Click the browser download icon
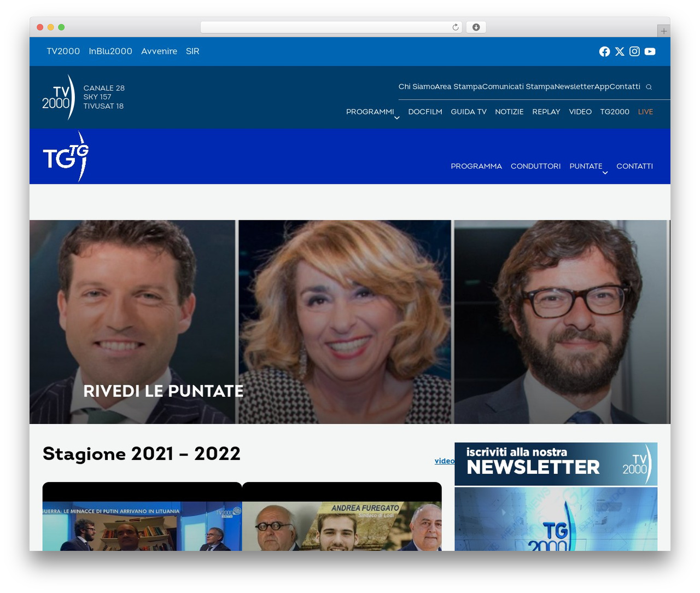 (476, 27)
